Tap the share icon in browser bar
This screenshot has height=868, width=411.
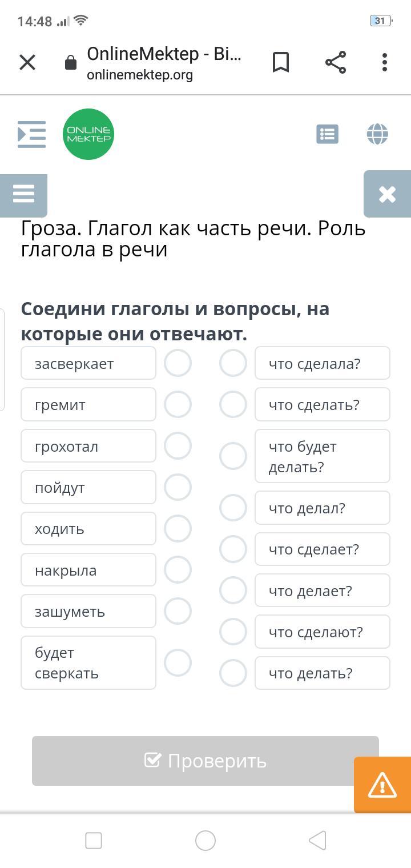[336, 62]
